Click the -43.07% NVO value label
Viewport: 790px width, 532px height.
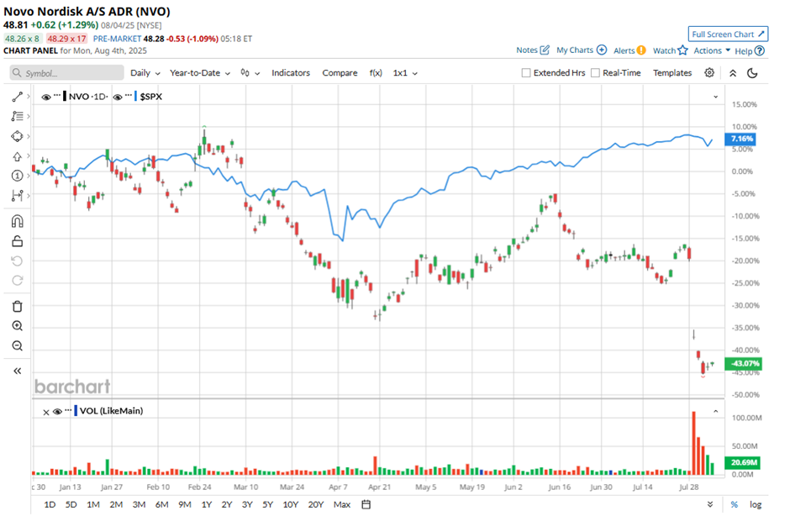pyautogui.click(x=743, y=364)
